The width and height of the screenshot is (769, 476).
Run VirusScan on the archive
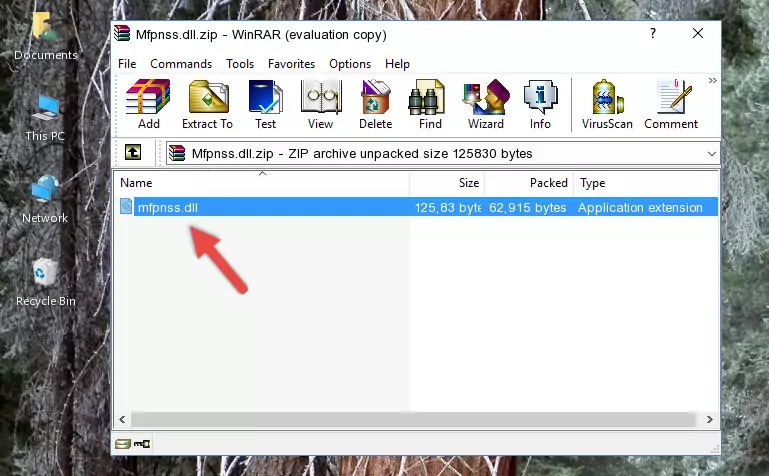pyautogui.click(x=607, y=104)
